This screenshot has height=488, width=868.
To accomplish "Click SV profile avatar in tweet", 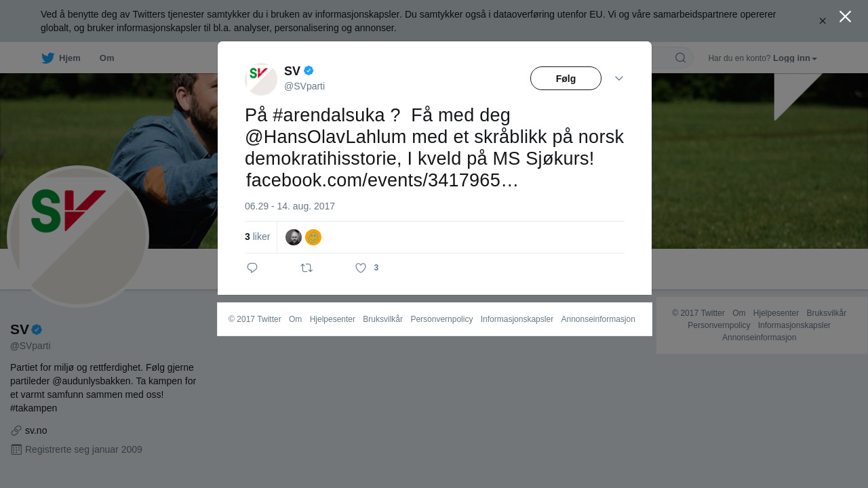I will coord(261,79).
